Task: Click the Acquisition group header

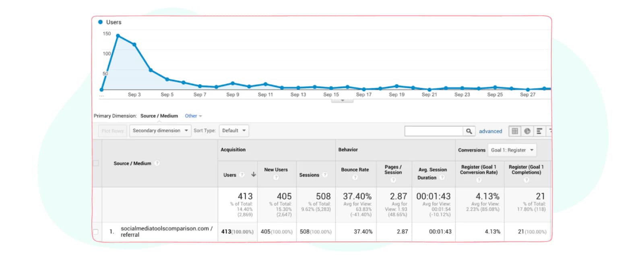Action: tap(233, 150)
